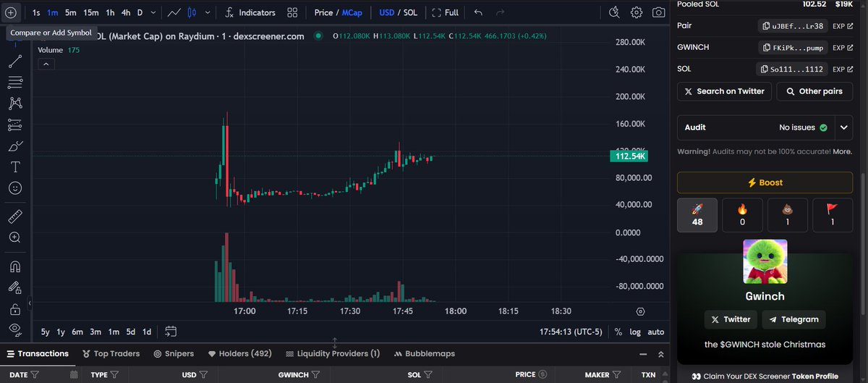Vote with the rocket reaction 48
This screenshot has width=868, height=383.
(697, 215)
